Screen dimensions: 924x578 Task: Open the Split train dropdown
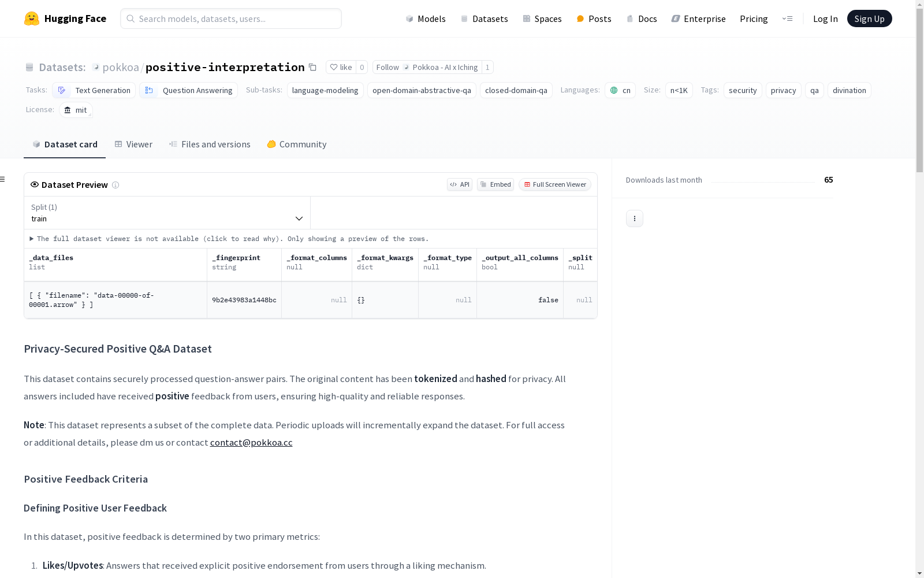tap(167, 213)
